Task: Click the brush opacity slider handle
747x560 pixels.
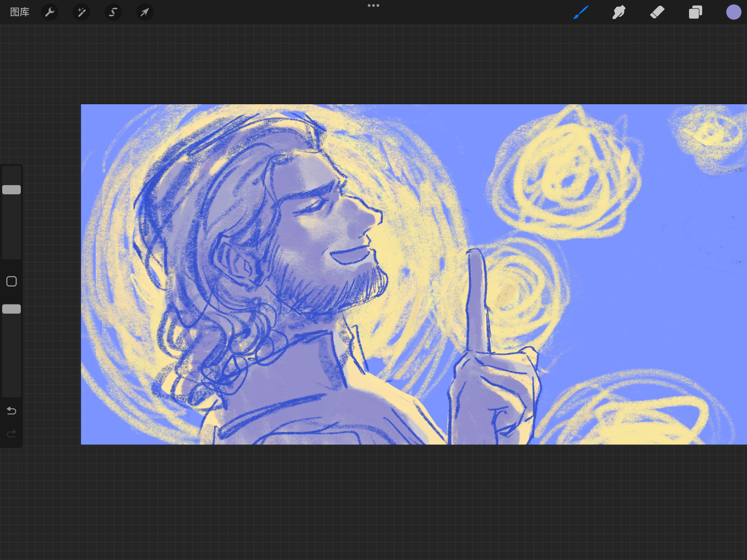Action: tap(11, 309)
